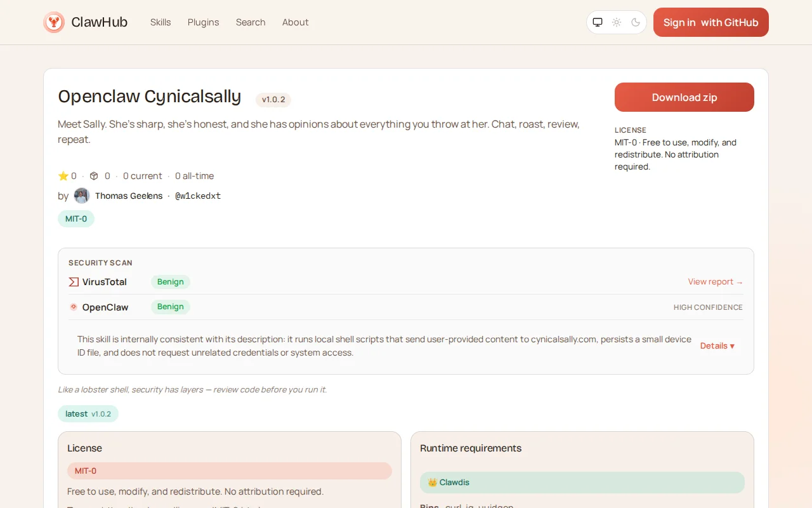812x508 pixels.
Task: Click the OpenClaw scanner icon
Action: coord(74,307)
